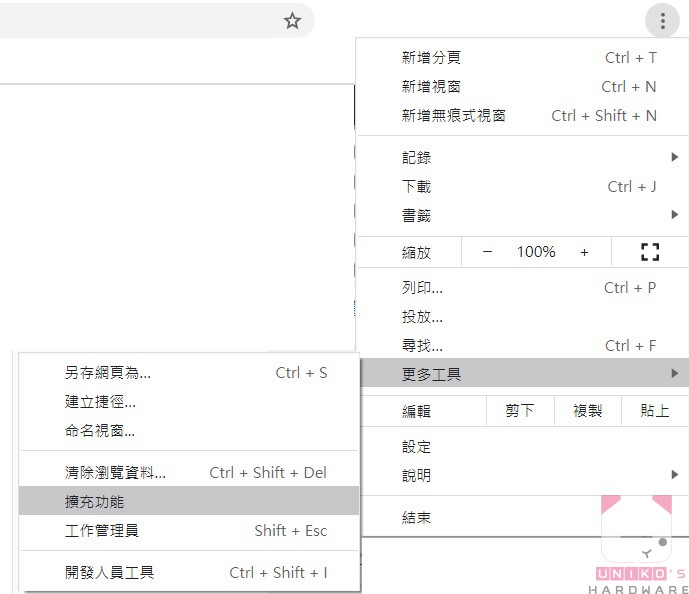Choose 尋找... menu entry
The height and width of the screenshot is (594, 689).
(522, 345)
